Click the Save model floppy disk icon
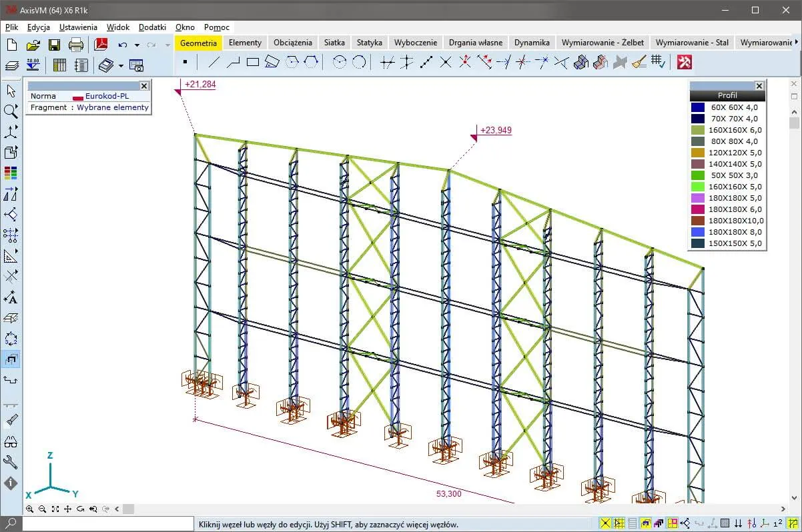Viewport: 802px width, 532px height. click(x=54, y=45)
